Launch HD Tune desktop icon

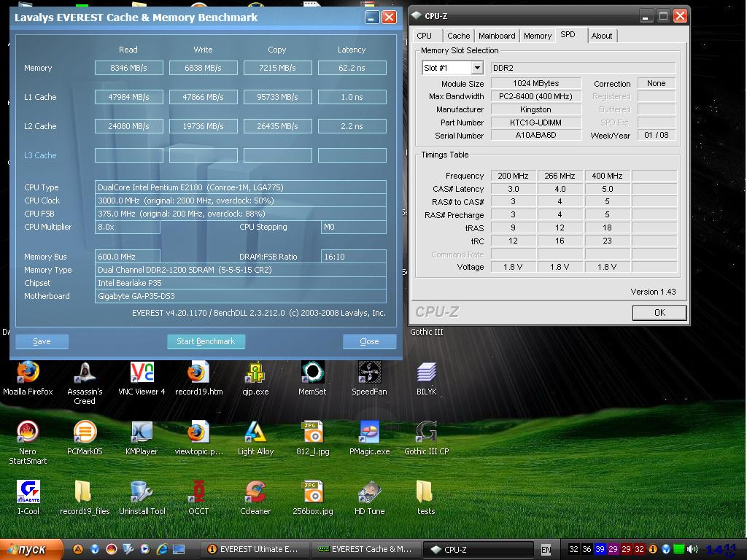click(x=369, y=497)
